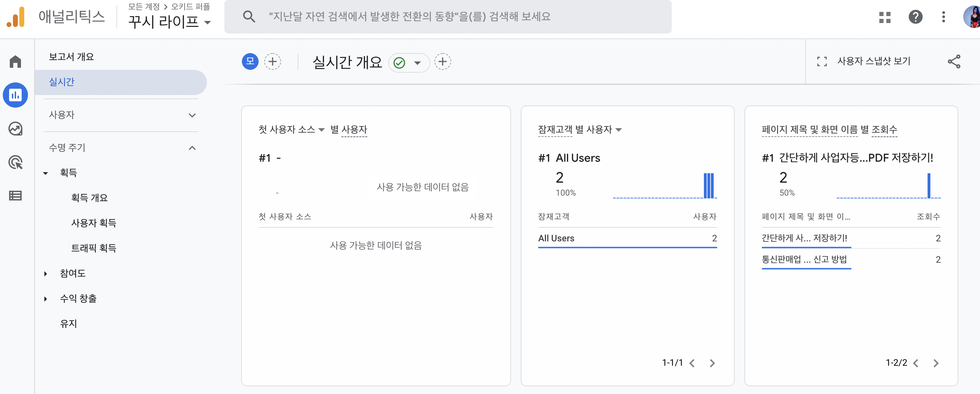Click 조회수 column header
The image size is (980, 394).
tap(928, 217)
